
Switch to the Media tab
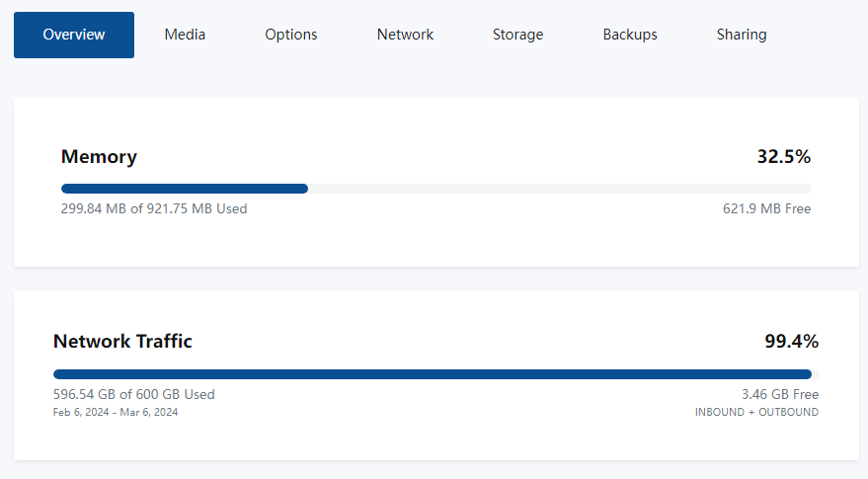[x=185, y=35]
